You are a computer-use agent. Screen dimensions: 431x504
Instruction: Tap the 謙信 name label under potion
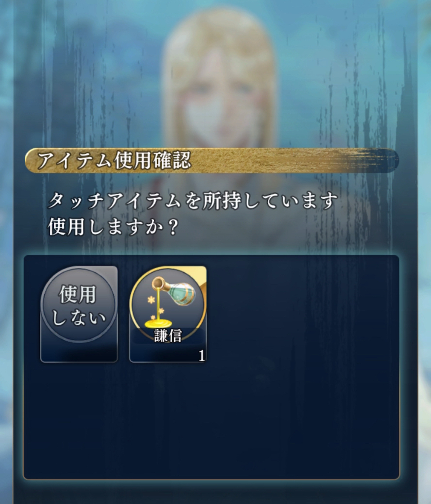click(168, 336)
